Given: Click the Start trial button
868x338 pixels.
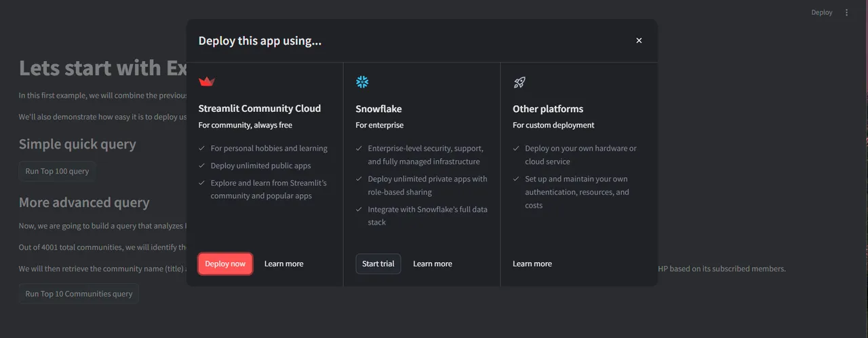Looking at the screenshot, I should (x=378, y=264).
